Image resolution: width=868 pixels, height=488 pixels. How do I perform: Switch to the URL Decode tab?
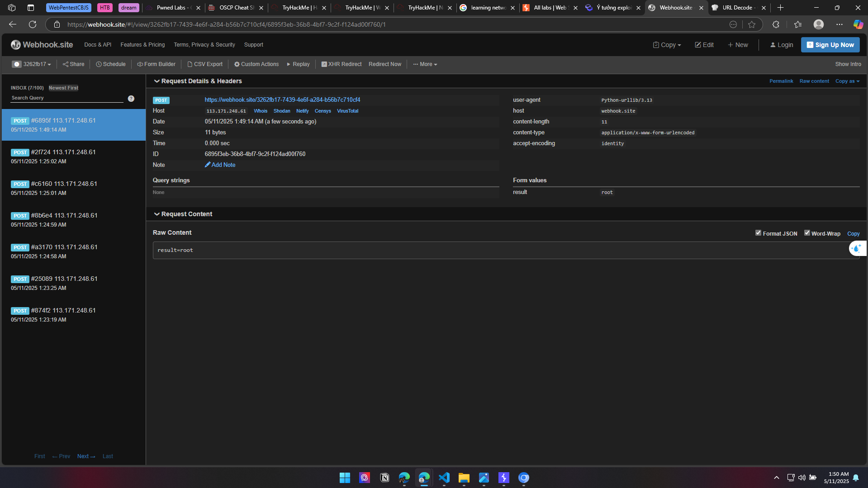pyautogui.click(x=737, y=8)
